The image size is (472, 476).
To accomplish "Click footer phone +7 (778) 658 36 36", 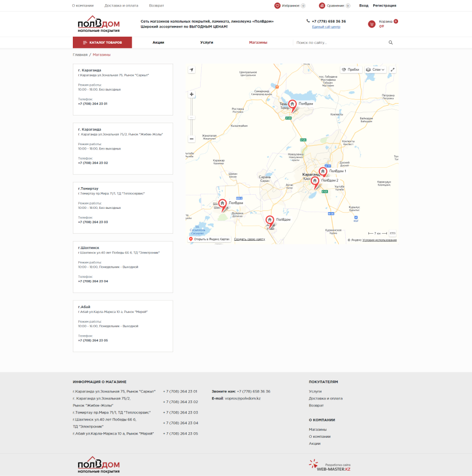I will click(254, 392).
